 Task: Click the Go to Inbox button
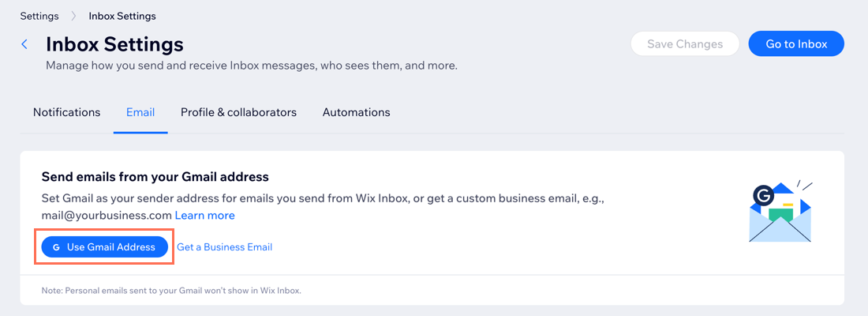point(797,43)
